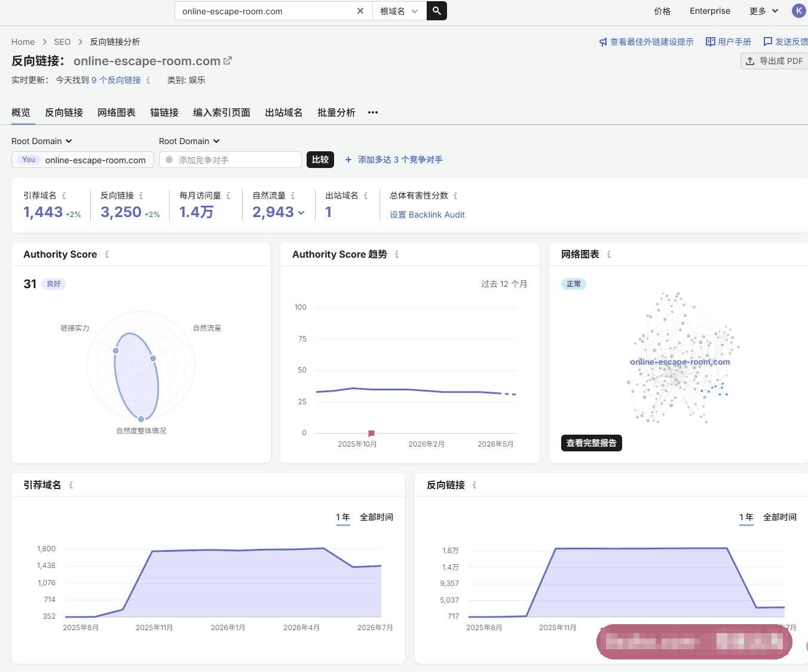Click the 良好 score badge
This screenshot has width=808, height=672.
54,284
